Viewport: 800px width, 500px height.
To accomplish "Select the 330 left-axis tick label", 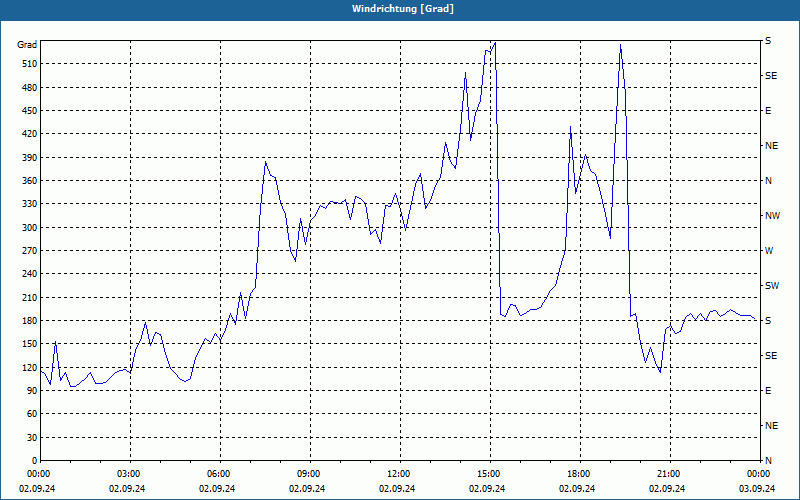I will 30,204.
